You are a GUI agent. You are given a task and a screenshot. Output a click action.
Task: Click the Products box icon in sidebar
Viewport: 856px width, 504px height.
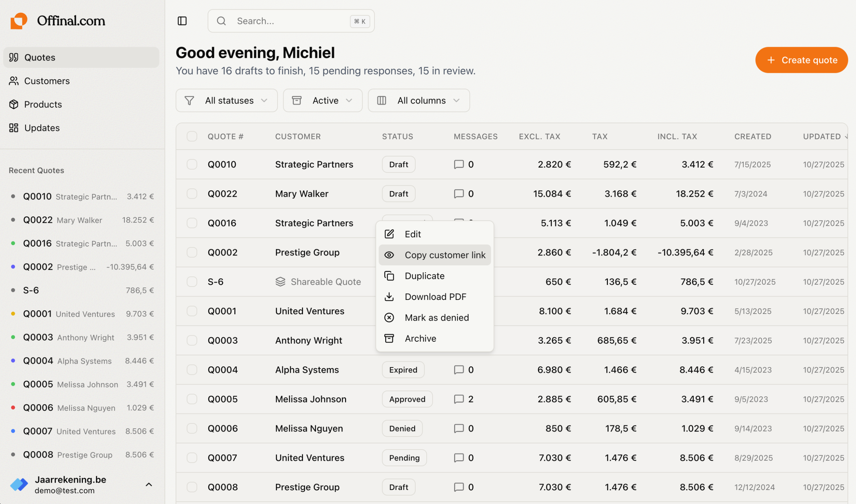(14, 104)
